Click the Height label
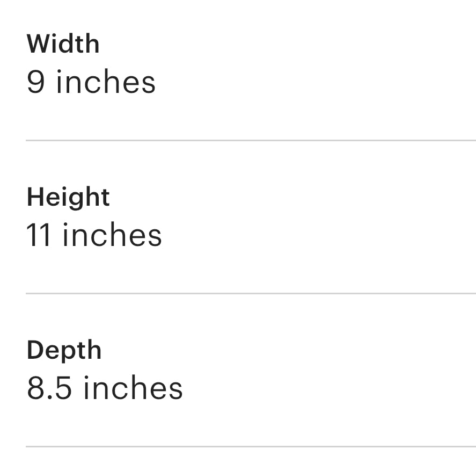This screenshot has height=449, width=476. point(68,198)
